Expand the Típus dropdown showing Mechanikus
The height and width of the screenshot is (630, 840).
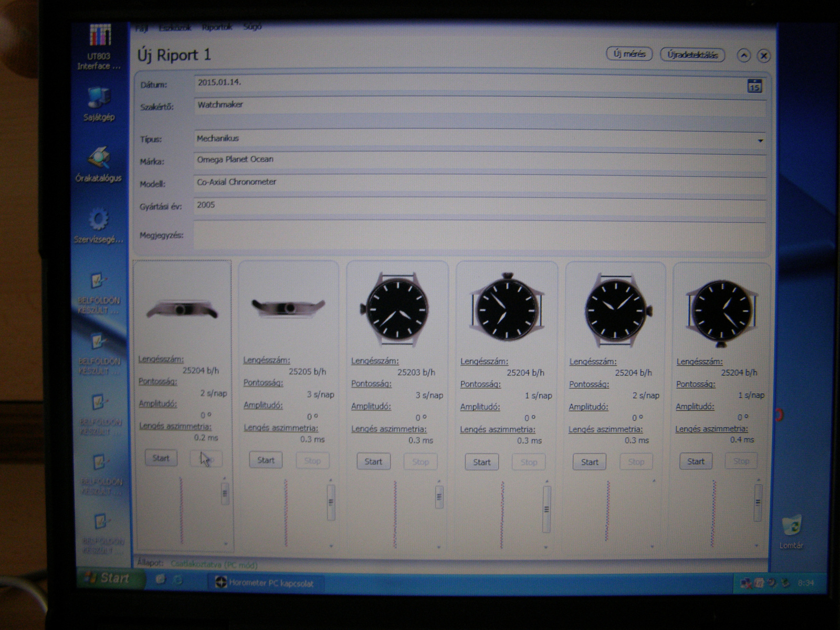760,141
